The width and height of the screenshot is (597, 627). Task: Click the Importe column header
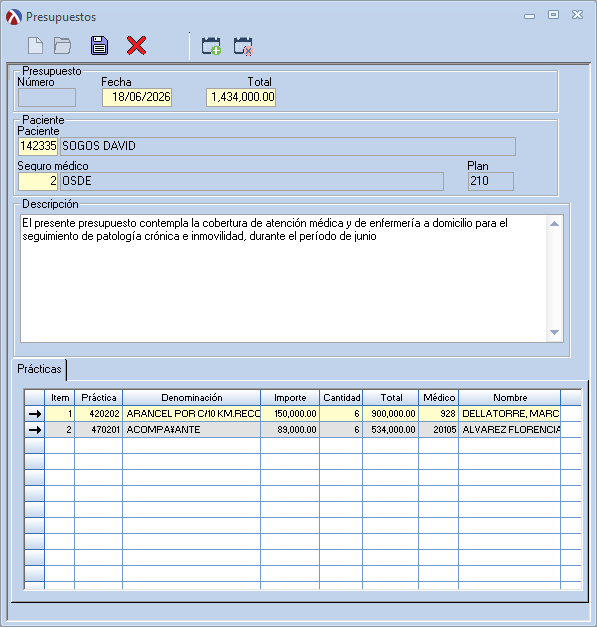[290, 397]
